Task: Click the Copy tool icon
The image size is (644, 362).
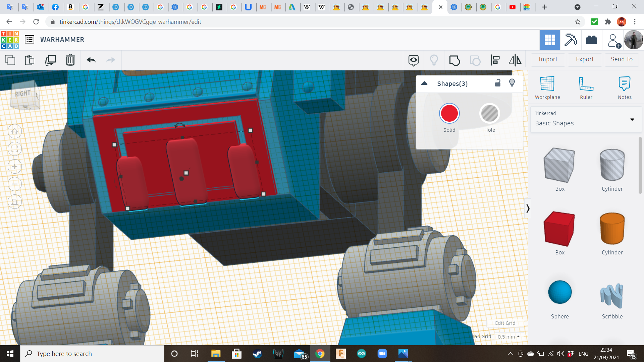Action: point(10,60)
